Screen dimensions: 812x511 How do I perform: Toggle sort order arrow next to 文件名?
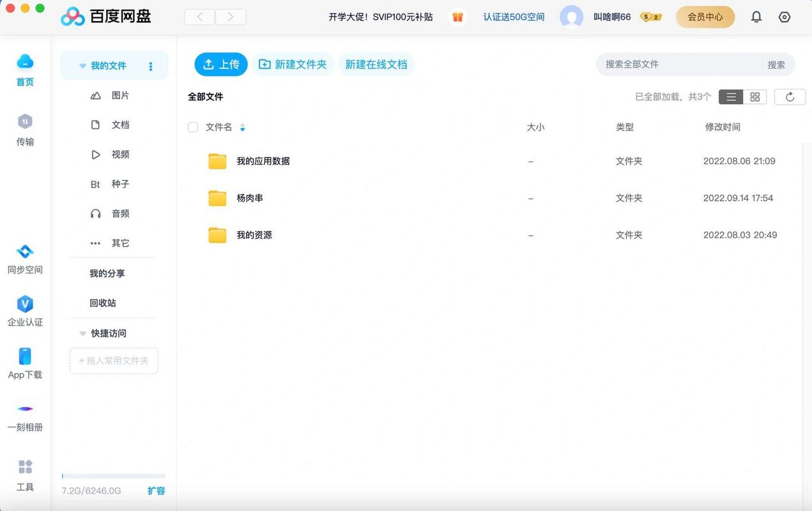point(242,128)
